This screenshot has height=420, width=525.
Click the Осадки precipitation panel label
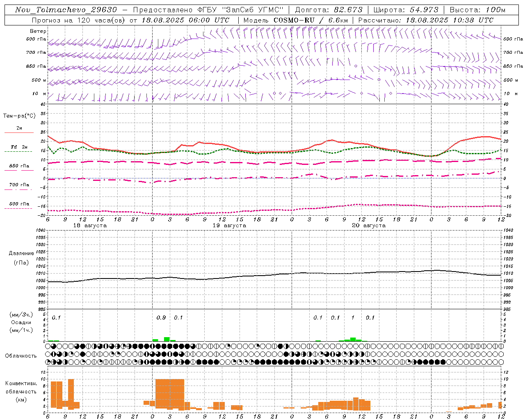point(21,322)
